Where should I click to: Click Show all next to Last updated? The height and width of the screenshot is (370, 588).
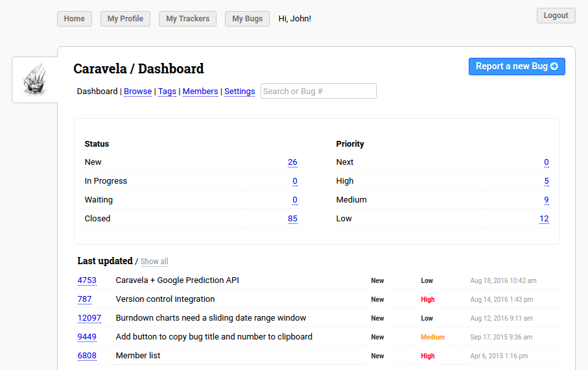click(x=154, y=262)
